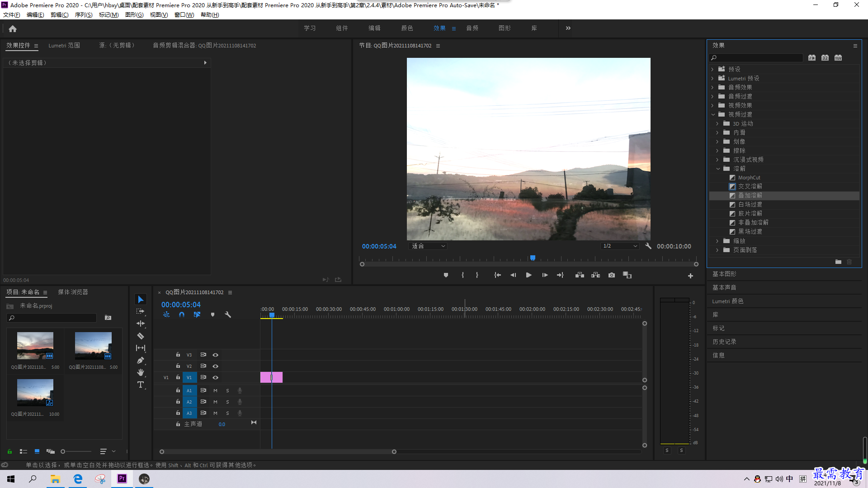868x488 pixels.
Task: Go to Out point
Action: (560, 275)
